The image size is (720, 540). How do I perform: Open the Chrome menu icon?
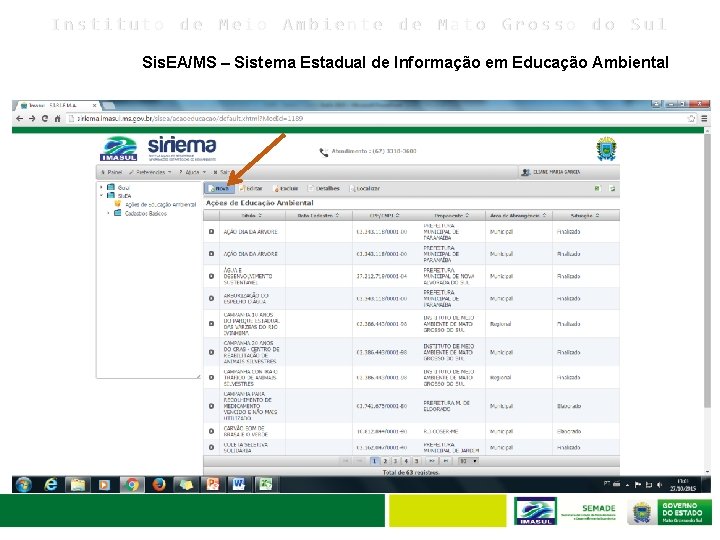pos(704,118)
